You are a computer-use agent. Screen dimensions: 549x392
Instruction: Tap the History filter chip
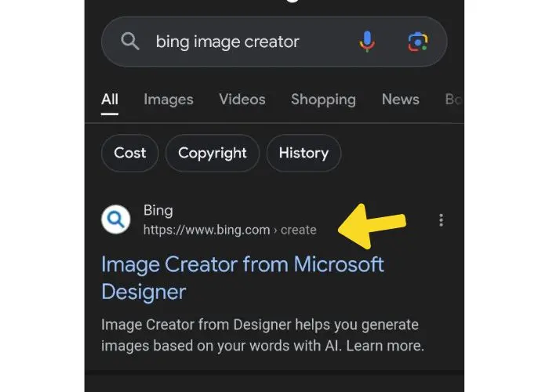pos(304,153)
